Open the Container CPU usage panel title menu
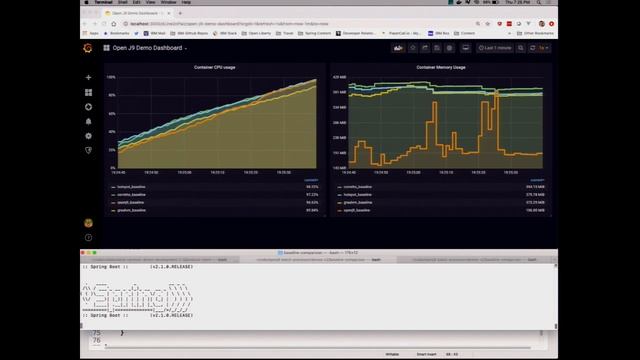Image resolution: width=640 pixels, height=360 pixels. point(215,67)
